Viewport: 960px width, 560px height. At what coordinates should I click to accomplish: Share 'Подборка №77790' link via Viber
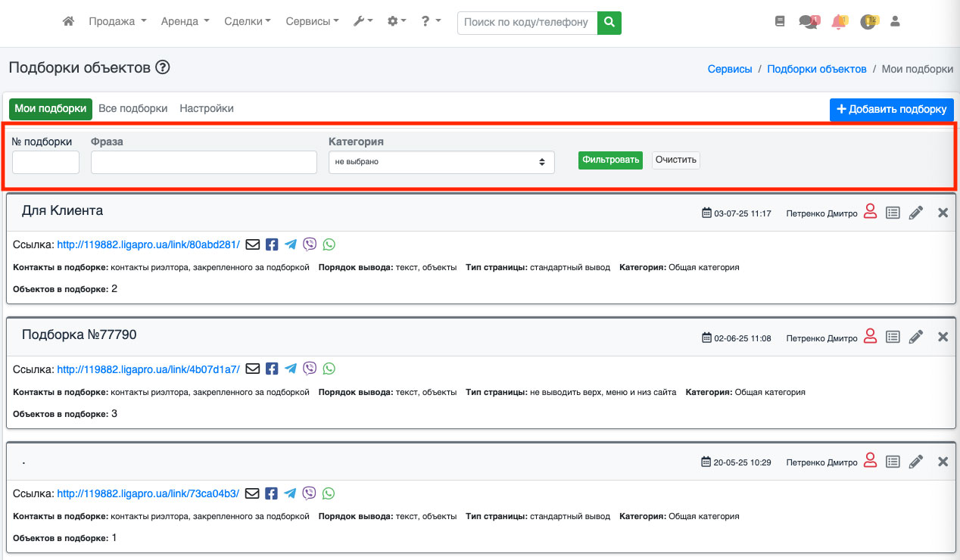[310, 369]
